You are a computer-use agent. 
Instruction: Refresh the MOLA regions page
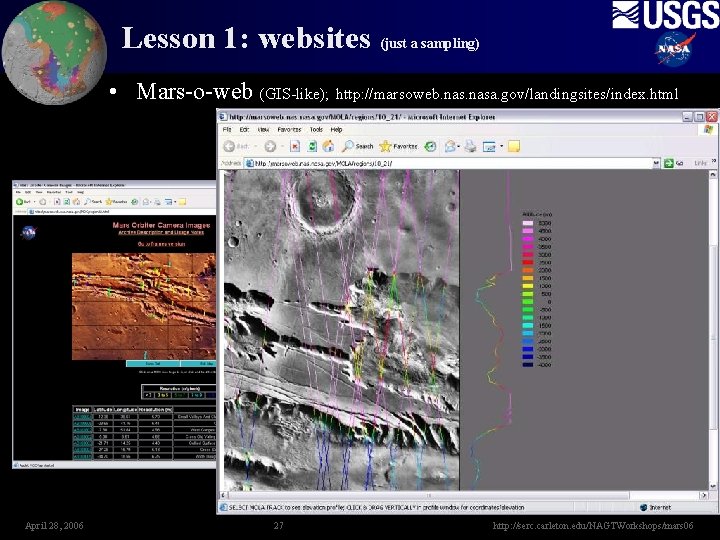[312, 146]
